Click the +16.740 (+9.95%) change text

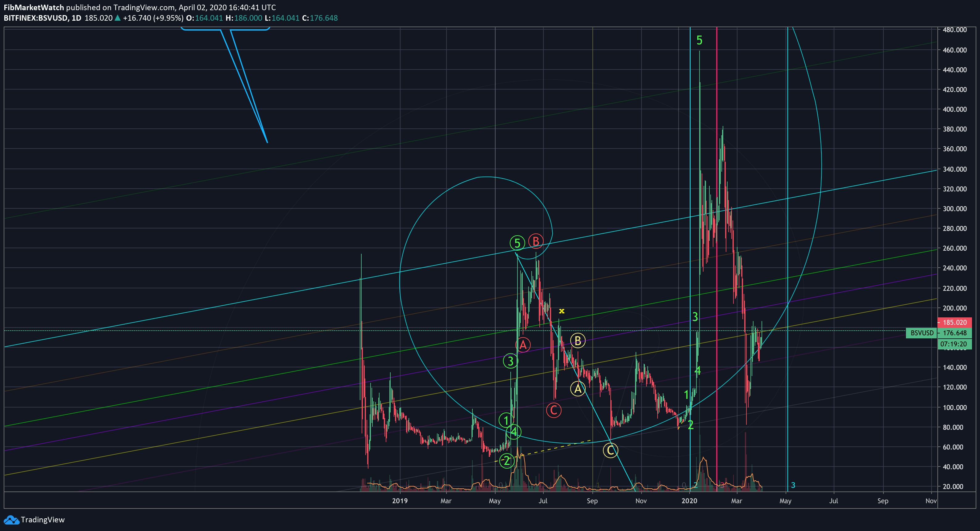(x=153, y=18)
